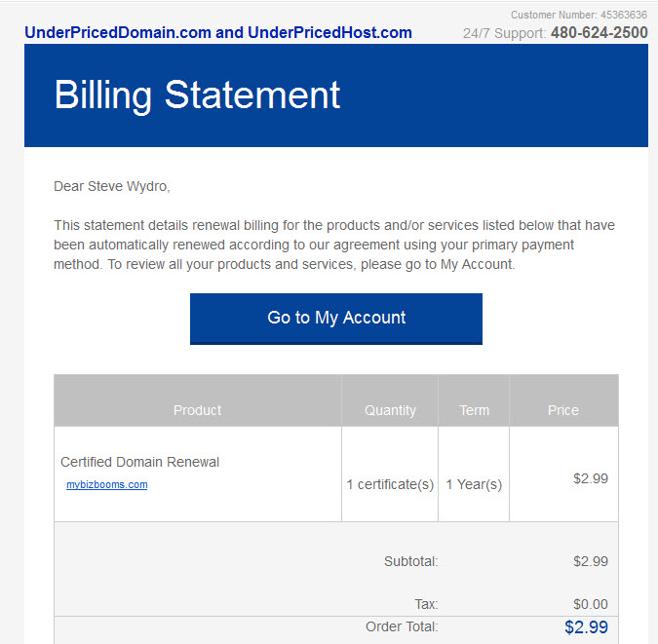Click the Customer Number 45363636 text

579,15
